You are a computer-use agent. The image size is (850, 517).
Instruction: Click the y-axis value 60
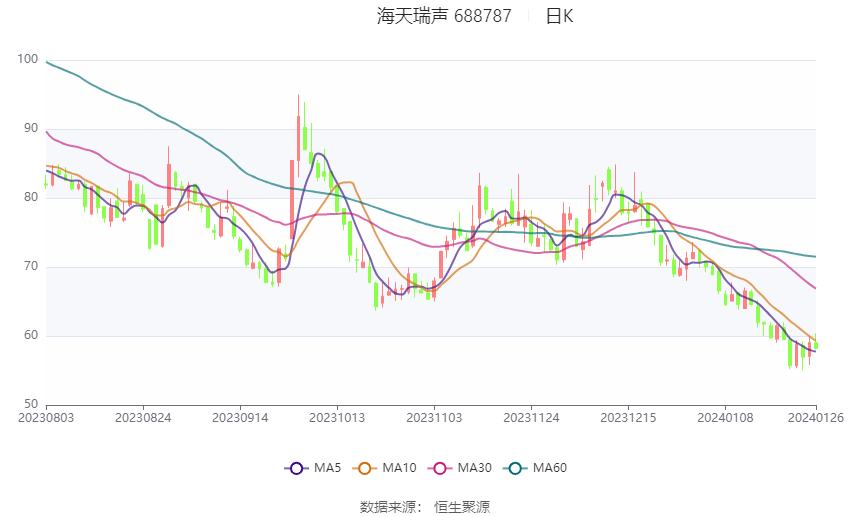[x=31, y=335]
